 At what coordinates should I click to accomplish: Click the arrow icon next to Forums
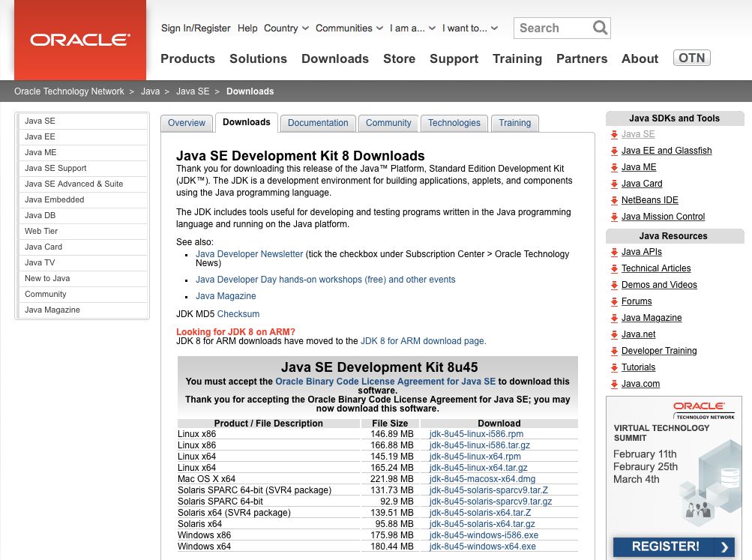pos(614,301)
